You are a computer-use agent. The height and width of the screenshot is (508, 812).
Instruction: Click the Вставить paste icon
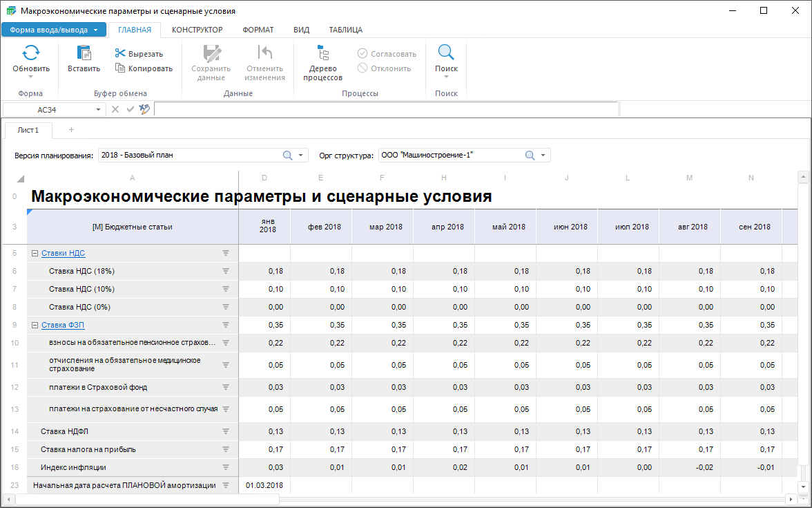point(84,53)
